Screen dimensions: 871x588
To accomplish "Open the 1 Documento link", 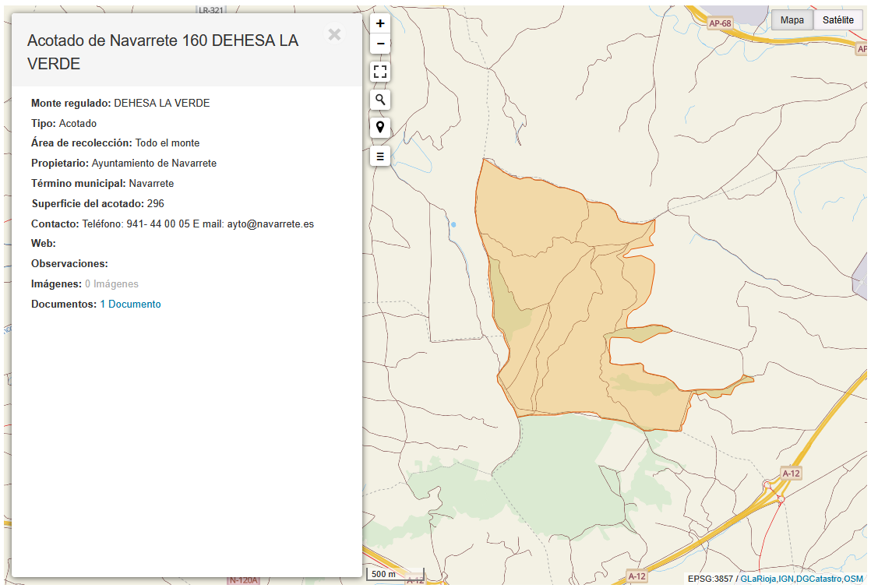I will pos(130,305).
